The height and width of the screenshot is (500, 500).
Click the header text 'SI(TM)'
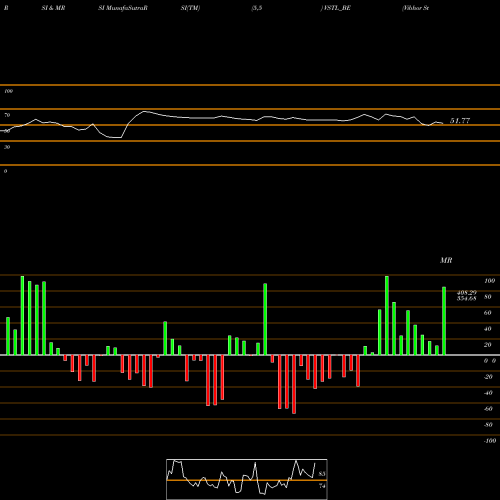190,8
